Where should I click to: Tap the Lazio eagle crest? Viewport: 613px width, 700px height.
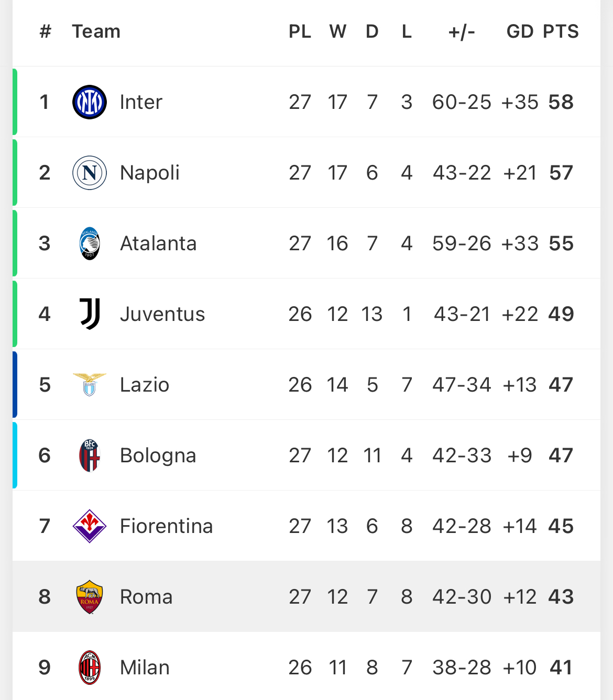click(90, 385)
